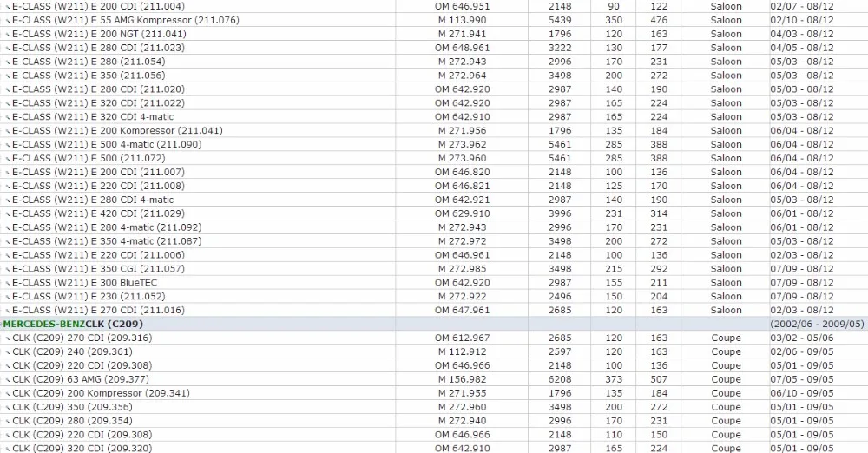Click date range 07/05 - 09/05
The width and height of the screenshot is (868, 453).
[x=801, y=379]
